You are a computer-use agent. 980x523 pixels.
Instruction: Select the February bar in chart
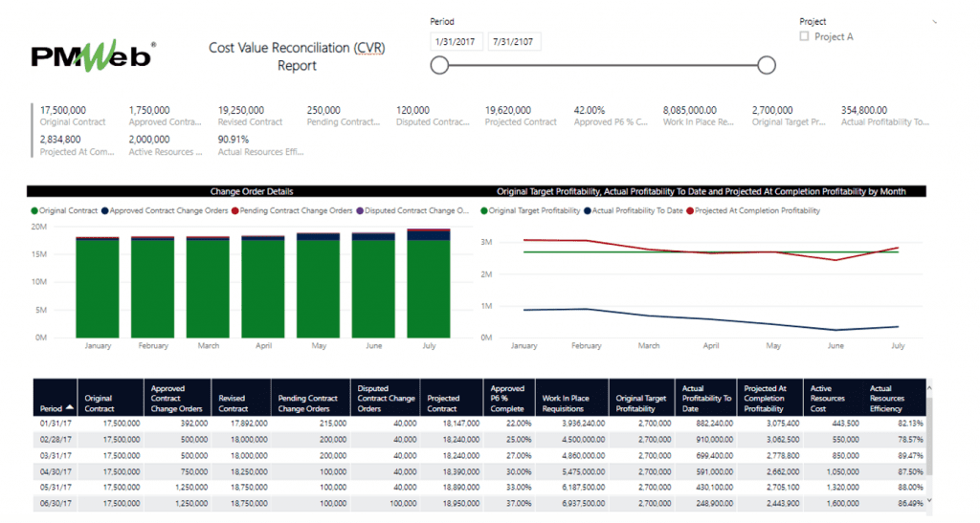(152, 288)
